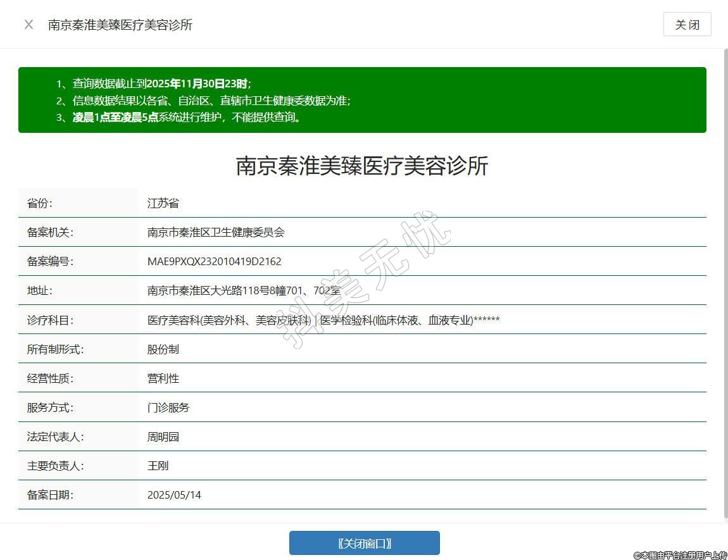Click the ownership form value 股份制

(163, 349)
